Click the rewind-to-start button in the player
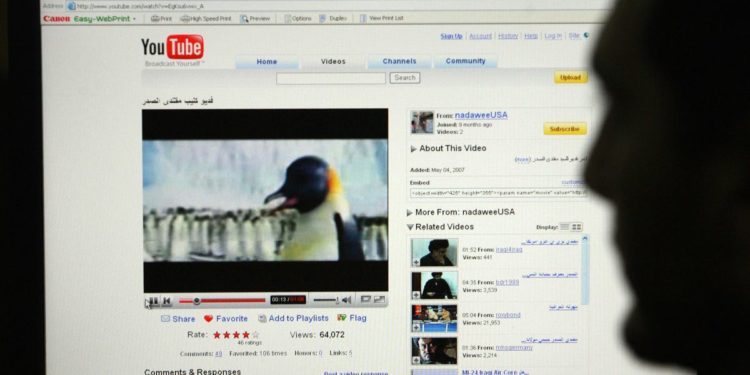Screen dimensions: 750x375 [166, 300]
